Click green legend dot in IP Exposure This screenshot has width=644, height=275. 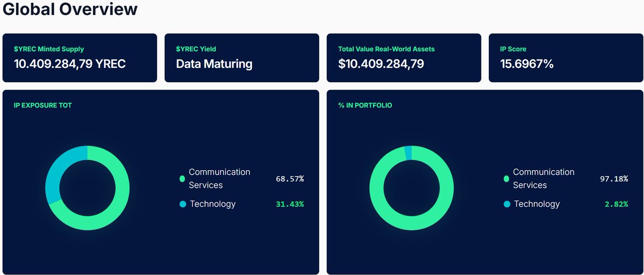182,178
